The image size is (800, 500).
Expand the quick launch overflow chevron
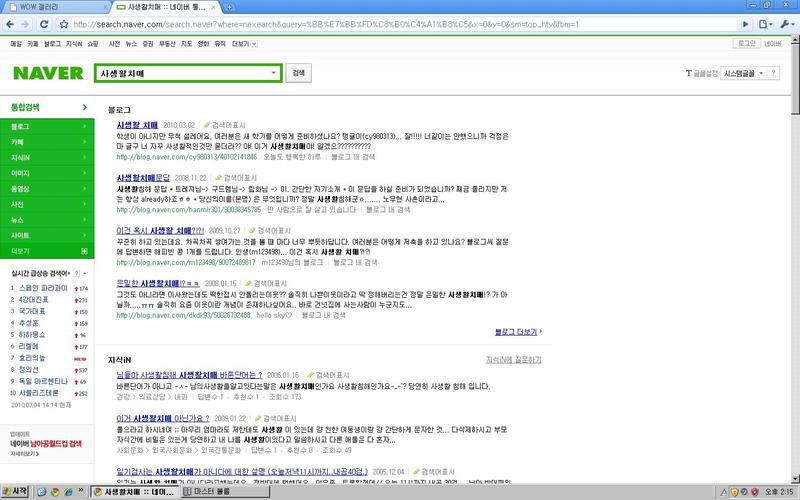pos(81,491)
